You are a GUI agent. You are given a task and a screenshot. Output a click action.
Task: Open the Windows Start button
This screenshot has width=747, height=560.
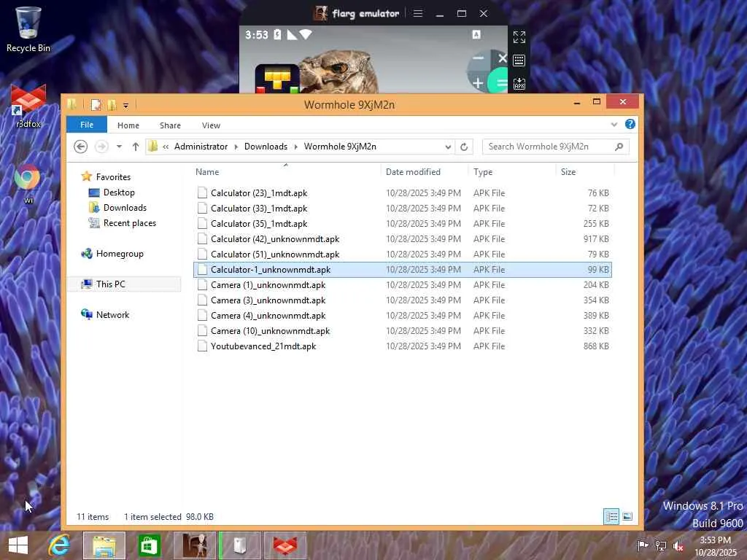[18, 545]
